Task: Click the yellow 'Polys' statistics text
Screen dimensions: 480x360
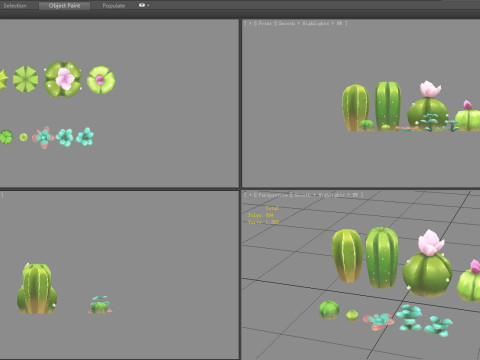Action: [260, 215]
